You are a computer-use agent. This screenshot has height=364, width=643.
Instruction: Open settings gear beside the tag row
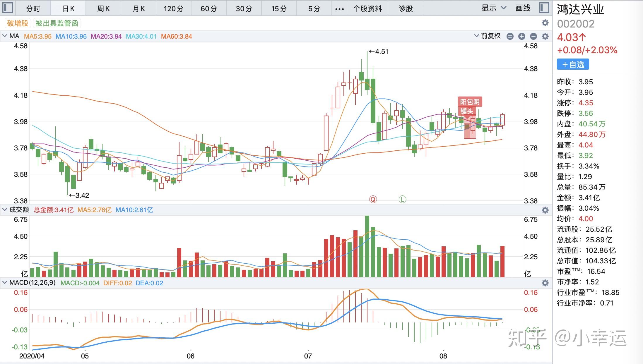(545, 23)
